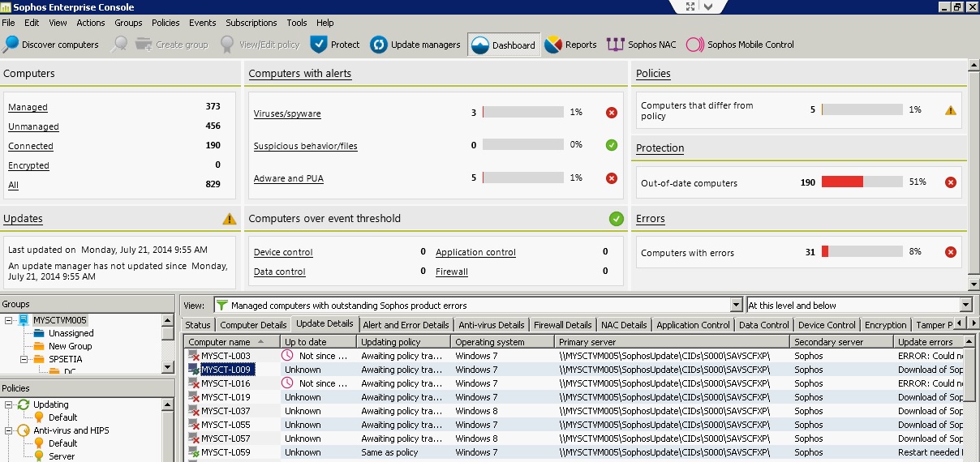
Task: Click the filter funnel icon in View
Action: coord(221,306)
